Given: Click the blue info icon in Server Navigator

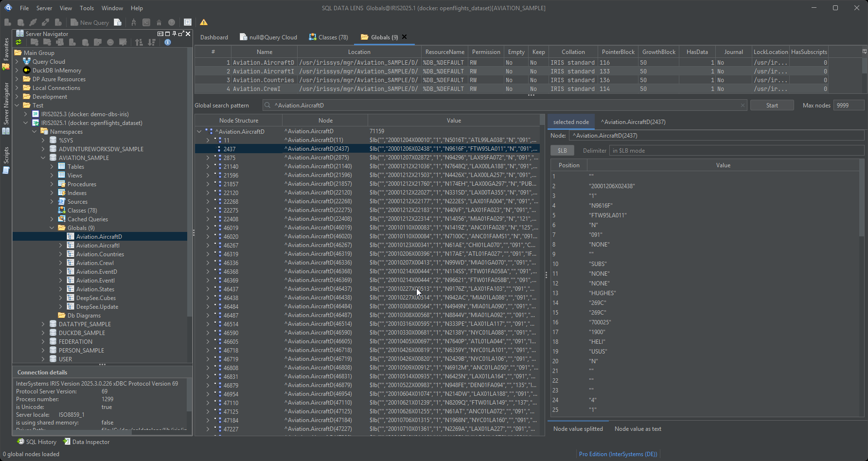Looking at the screenshot, I should [167, 42].
